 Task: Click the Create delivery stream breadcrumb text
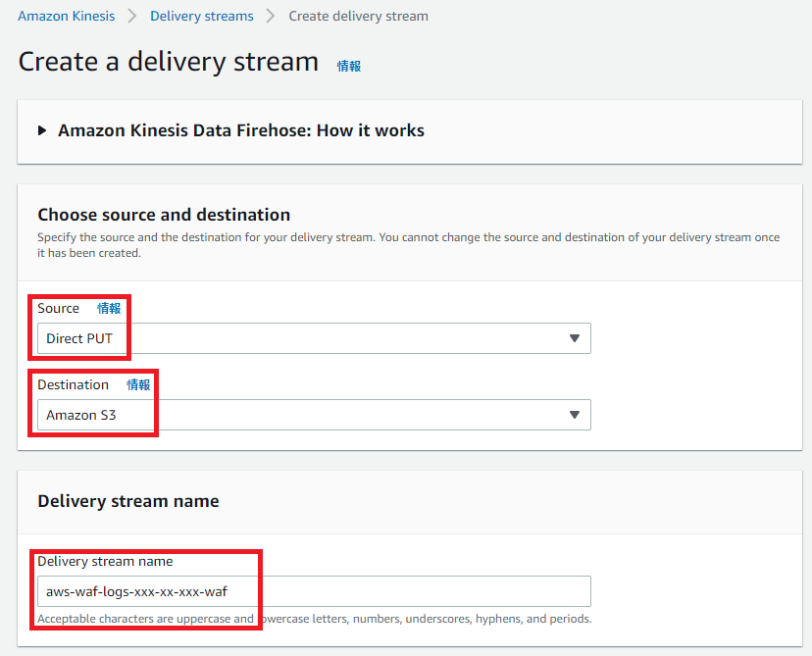(358, 16)
